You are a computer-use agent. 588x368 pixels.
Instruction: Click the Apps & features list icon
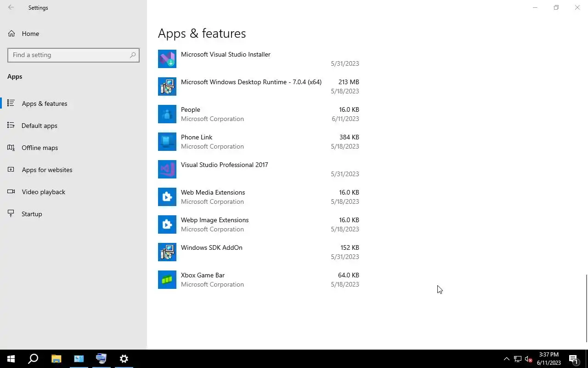[11, 103]
